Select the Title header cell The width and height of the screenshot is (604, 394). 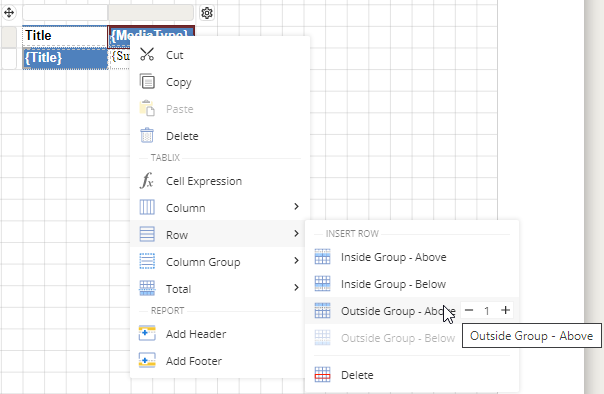(x=65, y=36)
